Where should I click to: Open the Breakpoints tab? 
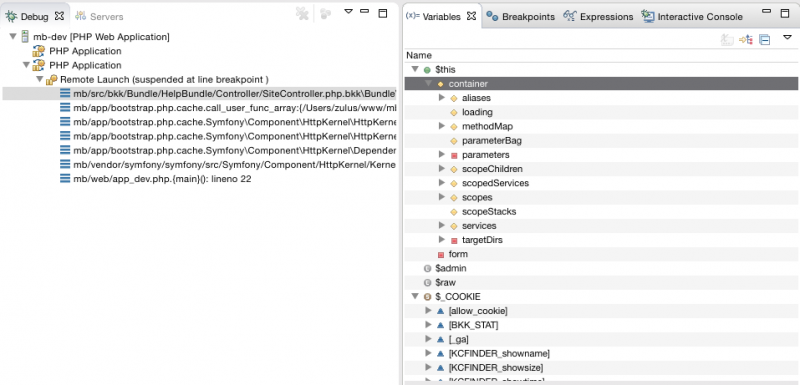[520, 16]
